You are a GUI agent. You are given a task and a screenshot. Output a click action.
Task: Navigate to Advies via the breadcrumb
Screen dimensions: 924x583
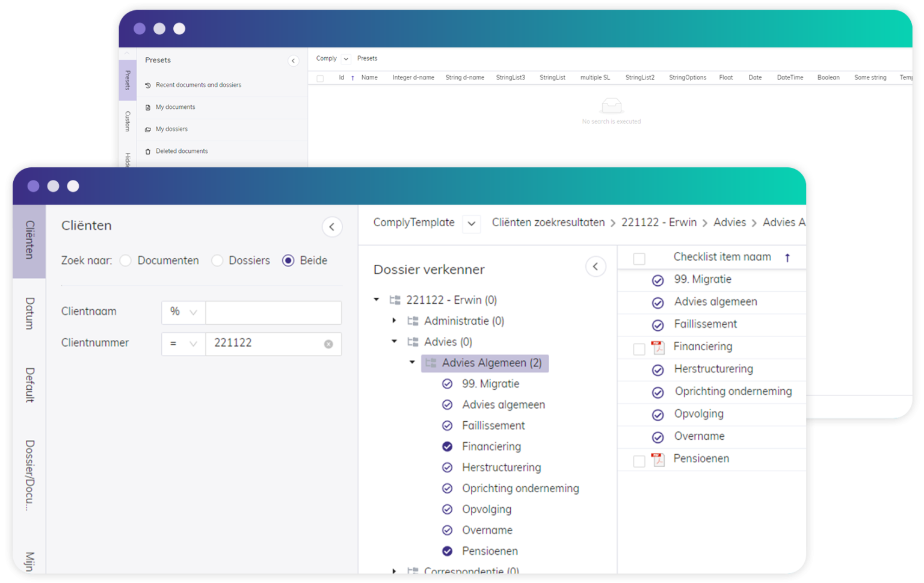(x=730, y=222)
